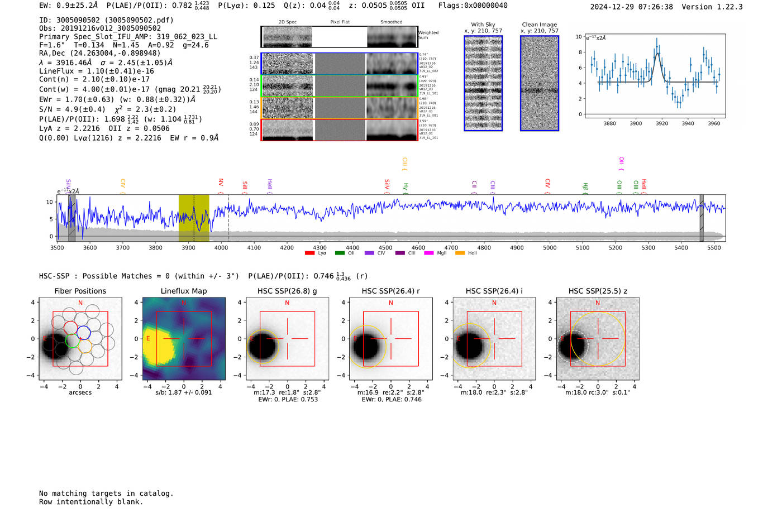Click the red SiII line label

point(245,186)
